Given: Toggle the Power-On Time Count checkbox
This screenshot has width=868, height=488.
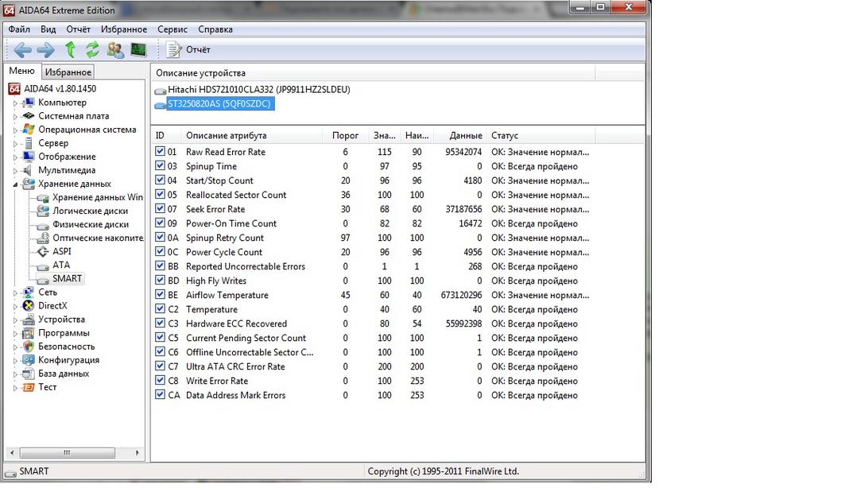Looking at the screenshot, I should click(x=160, y=223).
